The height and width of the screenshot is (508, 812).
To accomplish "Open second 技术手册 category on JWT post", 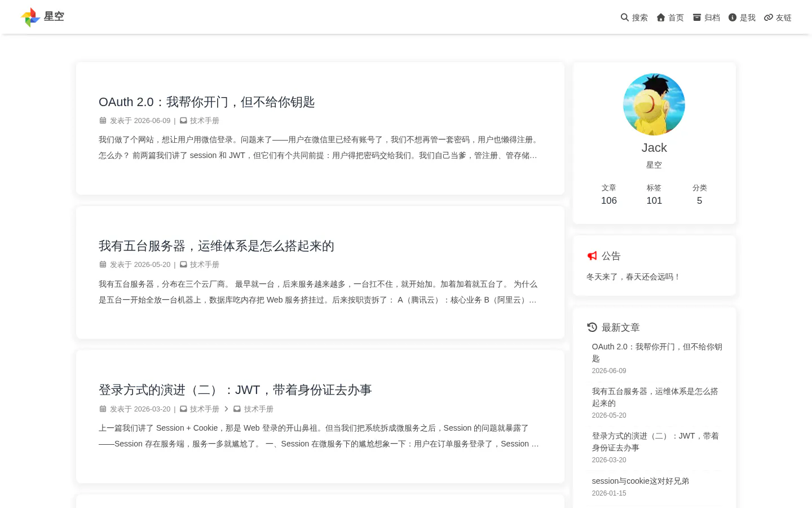I will pyautogui.click(x=259, y=409).
